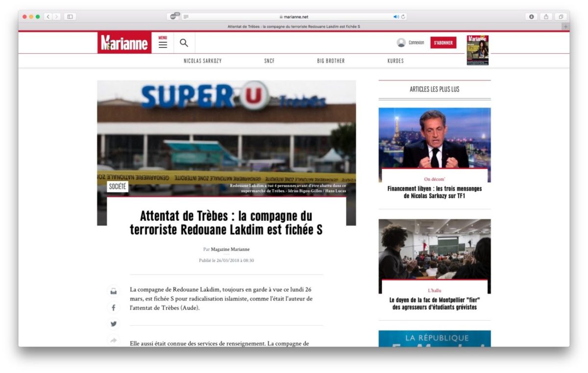Screen dimensions: 588x373
Task: Click the ARTICLES LES PLUS LUS heading
Action: click(435, 89)
